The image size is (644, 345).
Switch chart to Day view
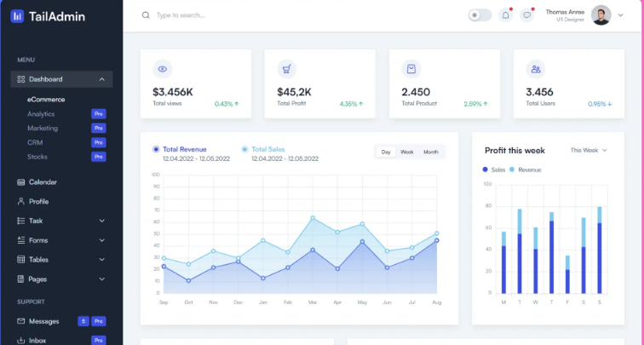(386, 152)
